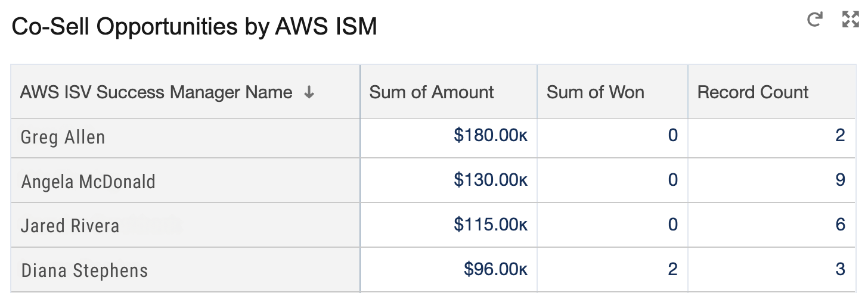The image size is (868, 293).
Task: Click Greg Allen's record count of 2
Action: (x=840, y=136)
